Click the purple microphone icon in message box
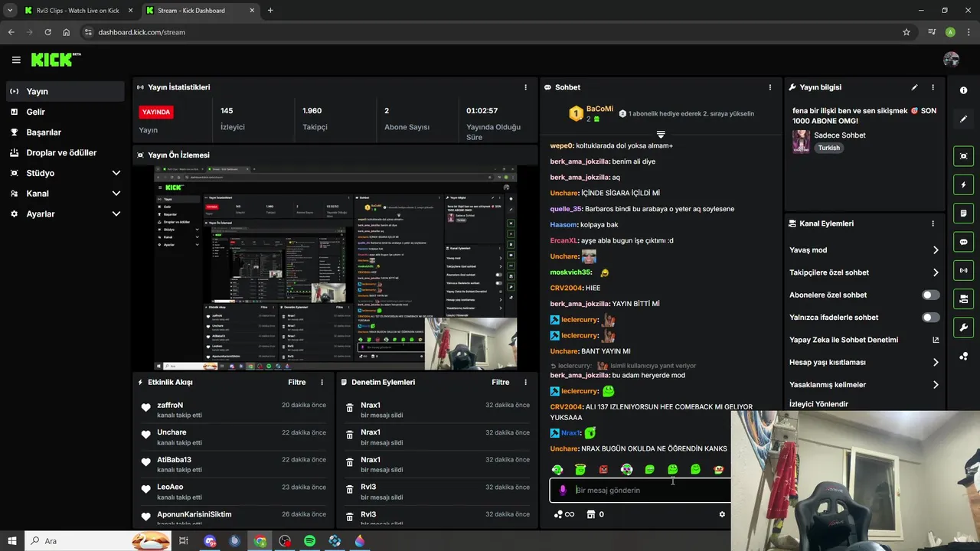The image size is (980, 551). coord(563,490)
